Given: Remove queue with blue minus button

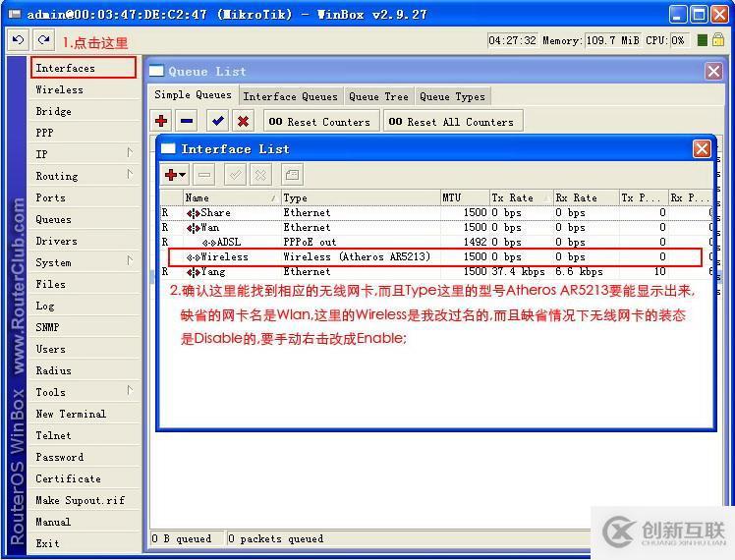Looking at the screenshot, I should tap(187, 122).
